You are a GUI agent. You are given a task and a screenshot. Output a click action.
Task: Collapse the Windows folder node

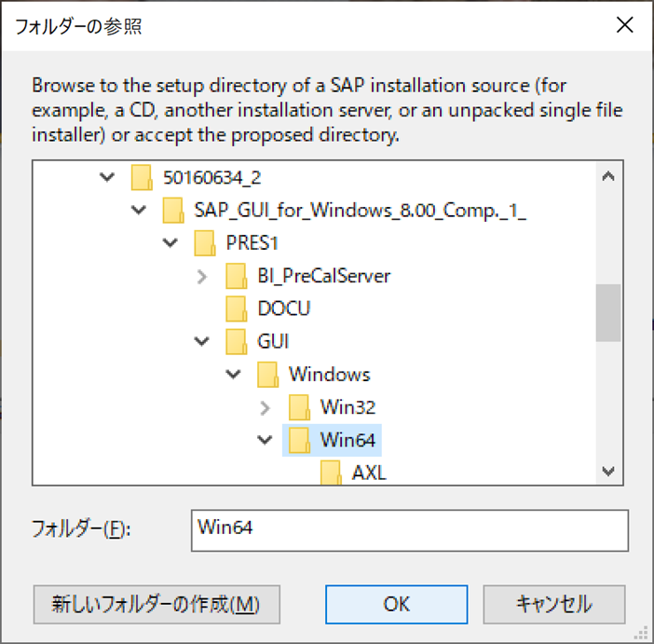233,374
